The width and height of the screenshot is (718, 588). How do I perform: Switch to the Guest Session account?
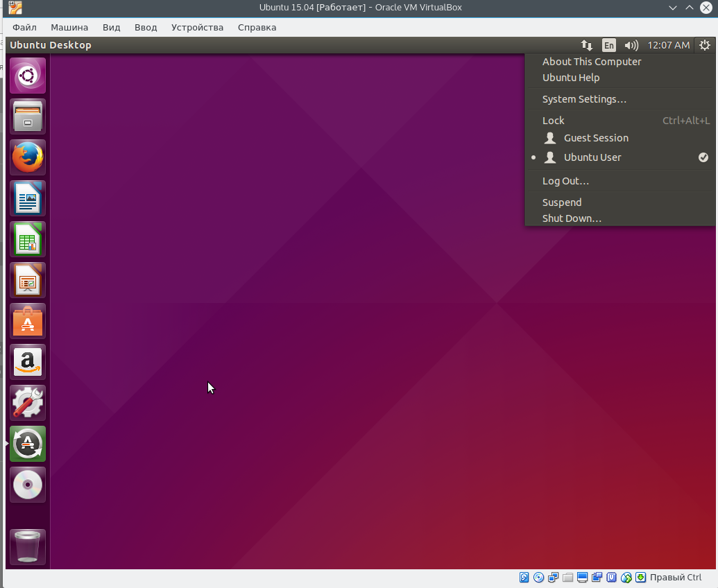coord(596,138)
